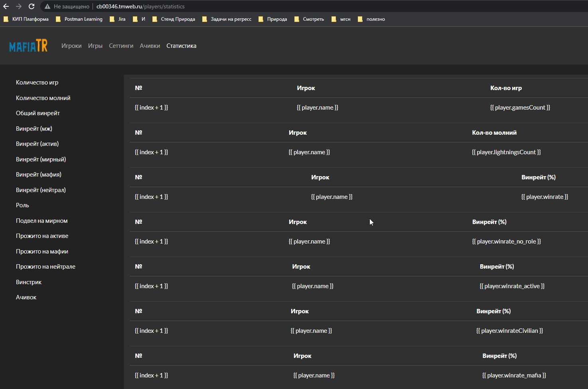Go to the Ачивки navigation tab
This screenshot has height=389, width=588.
[150, 46]
